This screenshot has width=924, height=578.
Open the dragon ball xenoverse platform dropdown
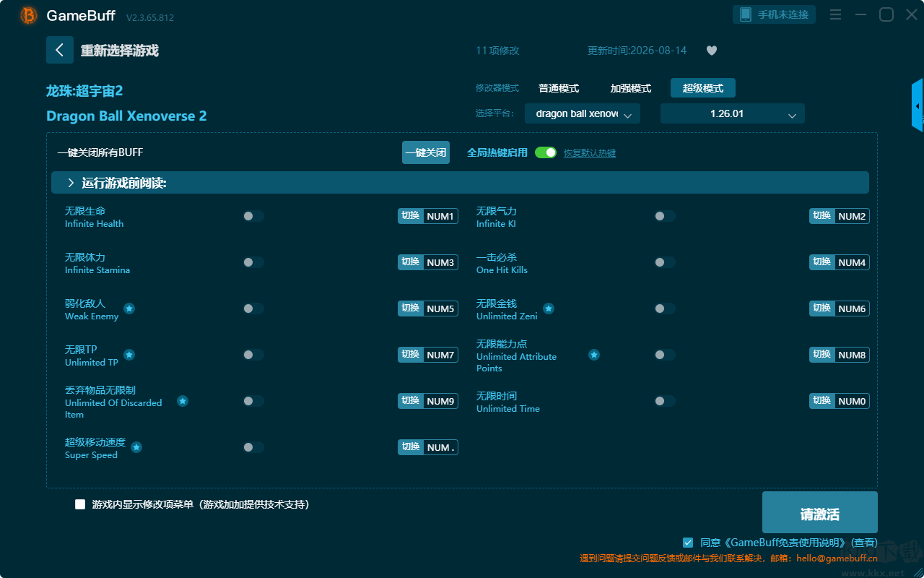583,113
